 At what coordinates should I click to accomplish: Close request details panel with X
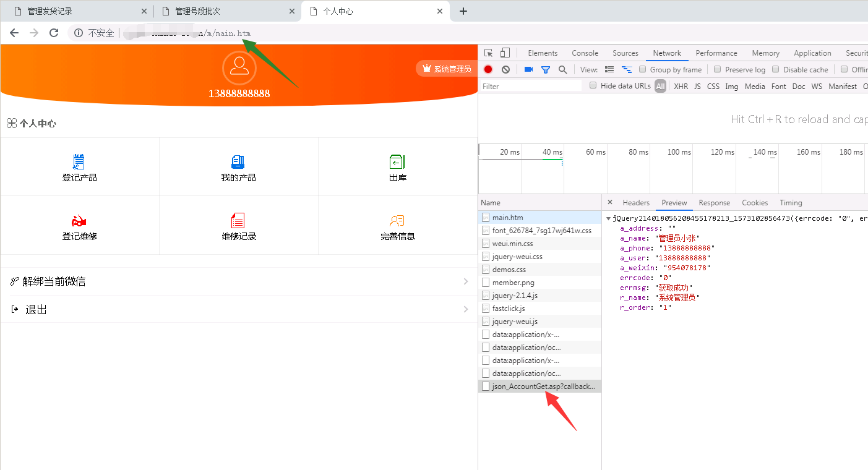(610, 202)
